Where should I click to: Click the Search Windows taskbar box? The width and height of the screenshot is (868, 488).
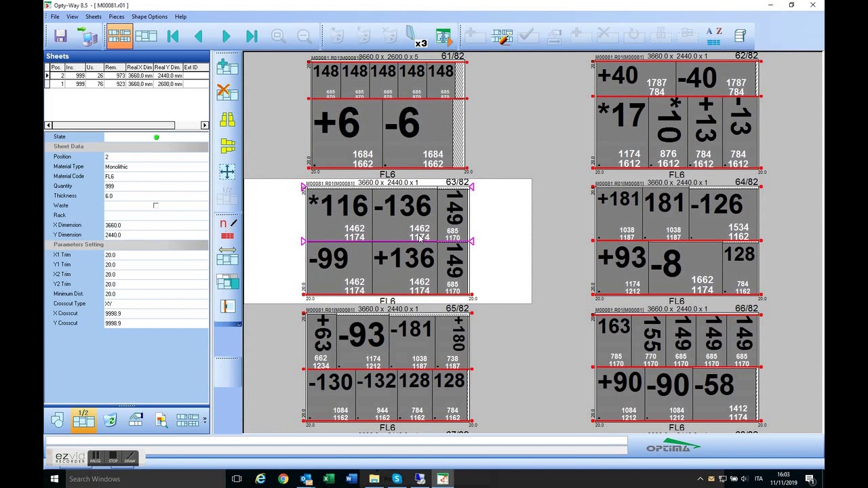click(144, 479)
